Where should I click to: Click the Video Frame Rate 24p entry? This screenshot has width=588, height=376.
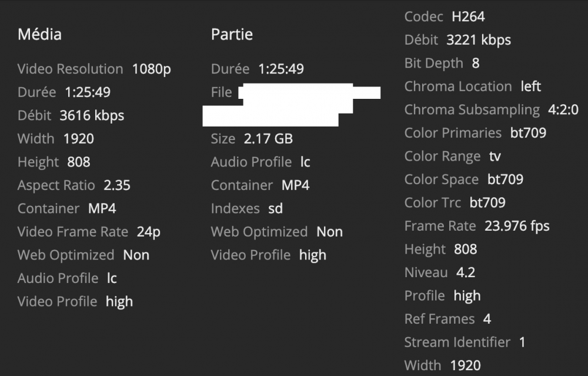(x=89, y=232)
